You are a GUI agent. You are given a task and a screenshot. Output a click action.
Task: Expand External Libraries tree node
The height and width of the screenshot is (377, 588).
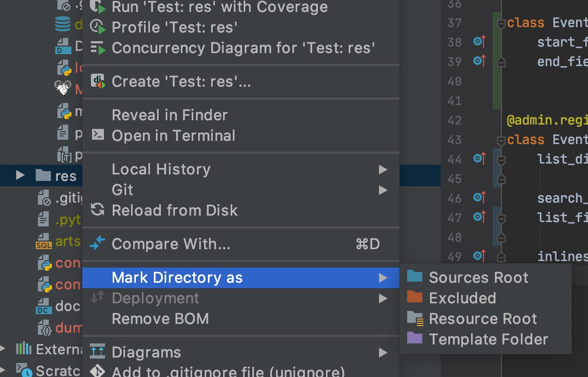tap(3, 348)
